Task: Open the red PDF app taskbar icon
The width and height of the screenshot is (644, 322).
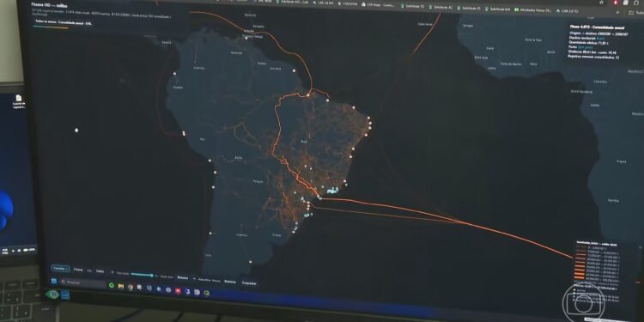Action: pyautogui.click(x=178, y=291)
